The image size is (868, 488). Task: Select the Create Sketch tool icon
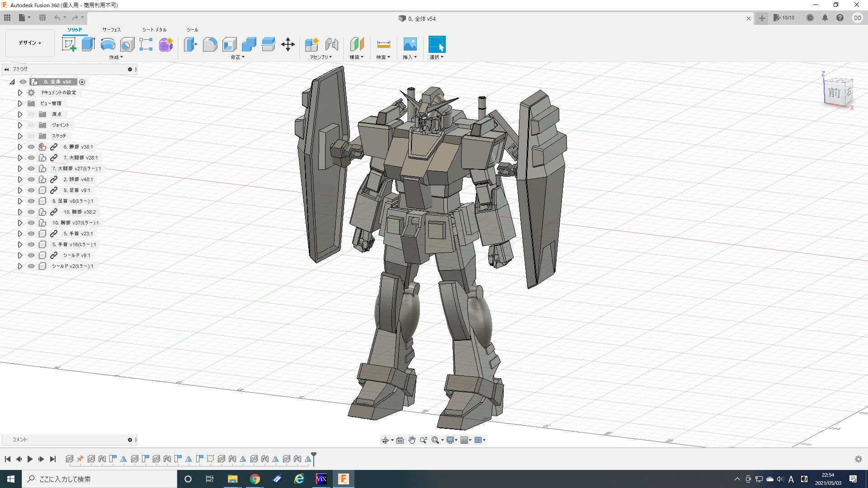(69, 44)
